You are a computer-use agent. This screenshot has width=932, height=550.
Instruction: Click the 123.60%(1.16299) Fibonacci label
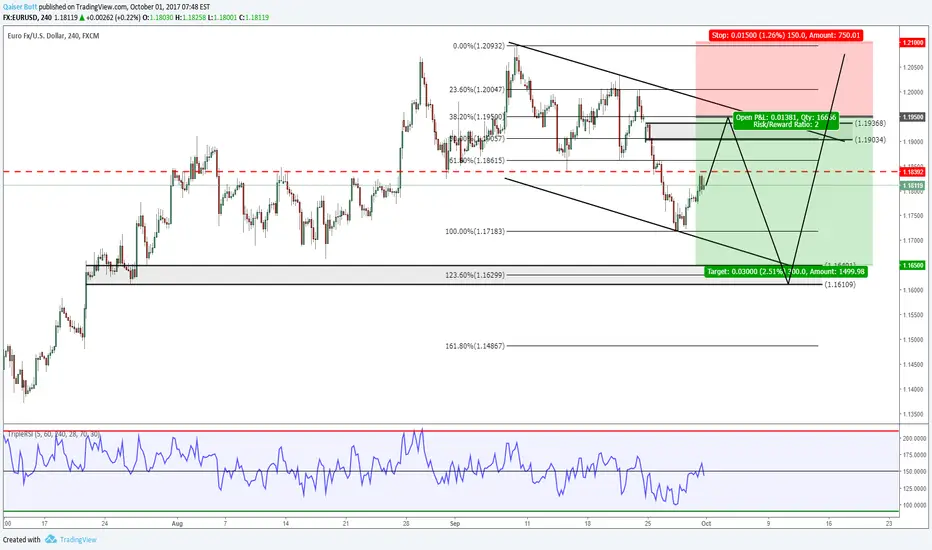(x=475, y=275)
